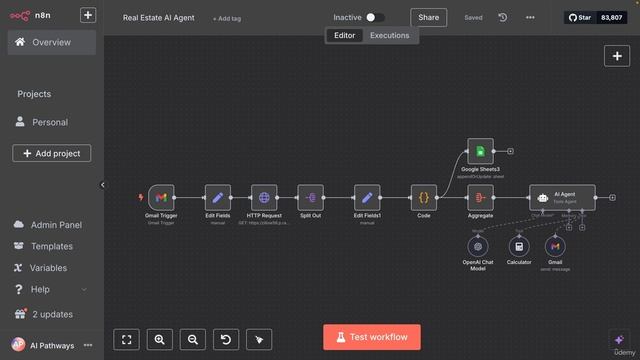640x360 pixels.
Task: Click the Real Estate AI Agent title
Action: (159, 18)
